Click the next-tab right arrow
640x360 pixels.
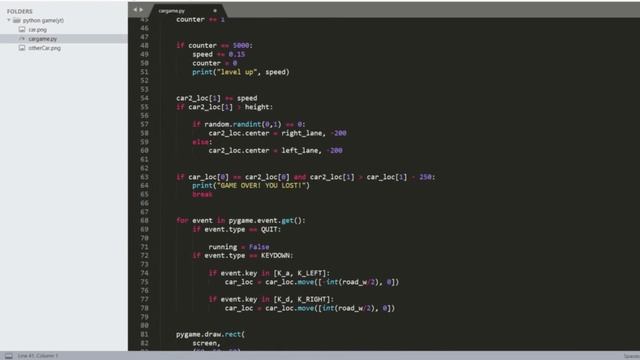click(141, 10)
